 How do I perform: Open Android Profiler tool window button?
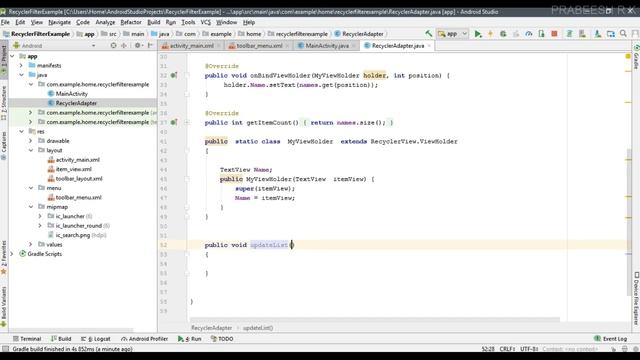click(144, 339)
